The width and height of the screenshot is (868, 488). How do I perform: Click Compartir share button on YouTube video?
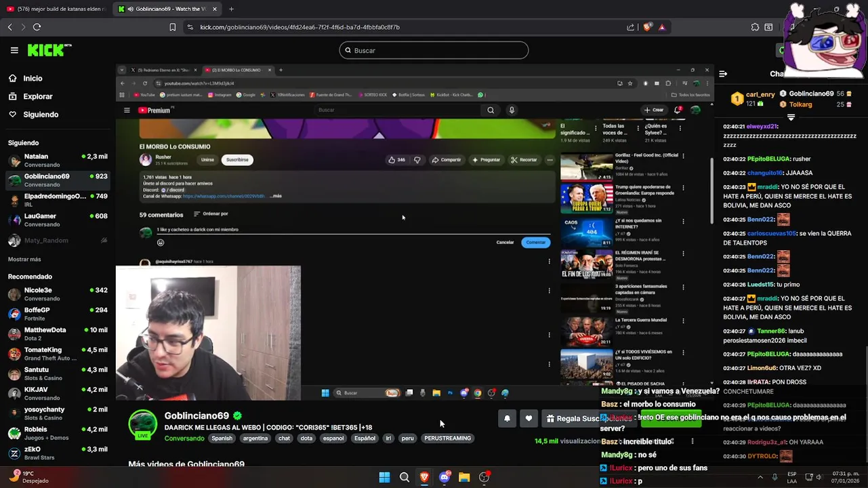tap(447, 160)
